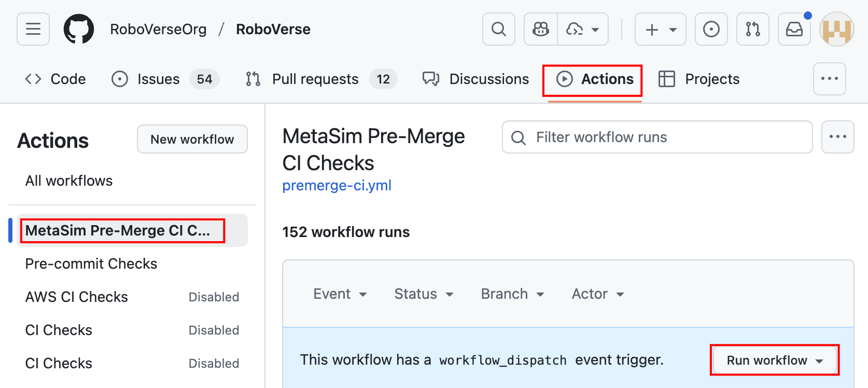Open the notifications inbox icon

coord(794,29)
